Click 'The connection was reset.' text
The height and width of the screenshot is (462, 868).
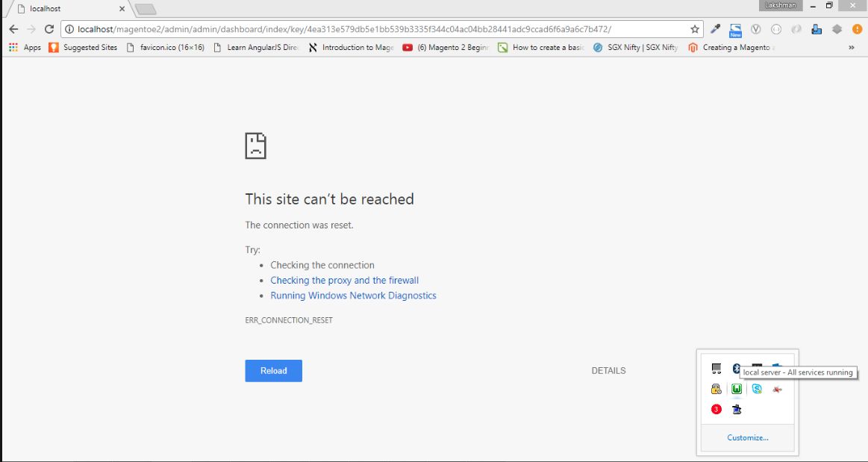coord(299,225)
